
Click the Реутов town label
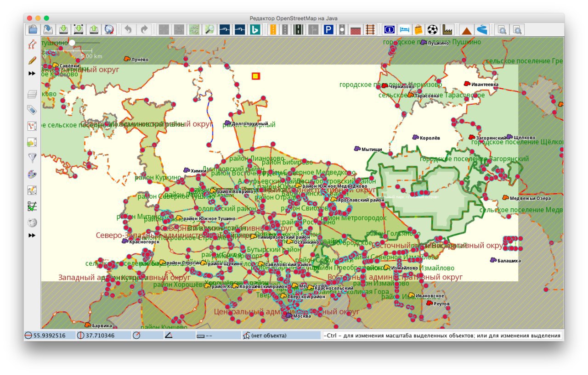tap(442, 304)
